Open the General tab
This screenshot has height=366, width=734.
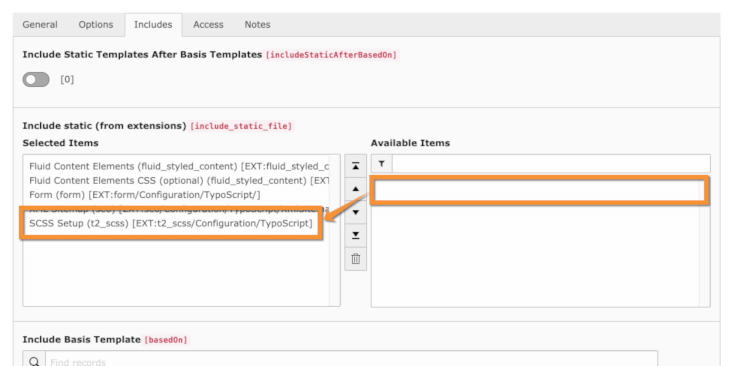click(40, 25)
